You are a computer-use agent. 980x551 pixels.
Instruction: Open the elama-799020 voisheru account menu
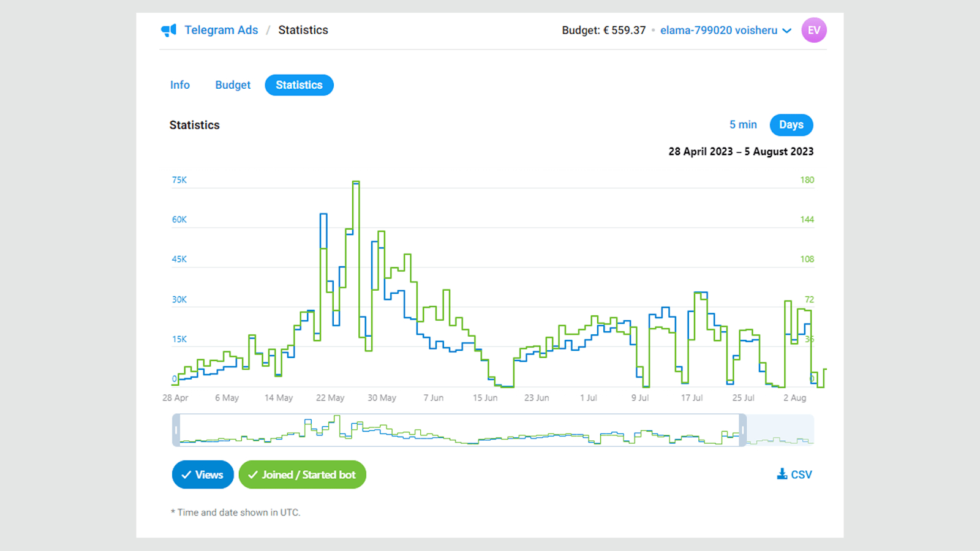[718, 30]
